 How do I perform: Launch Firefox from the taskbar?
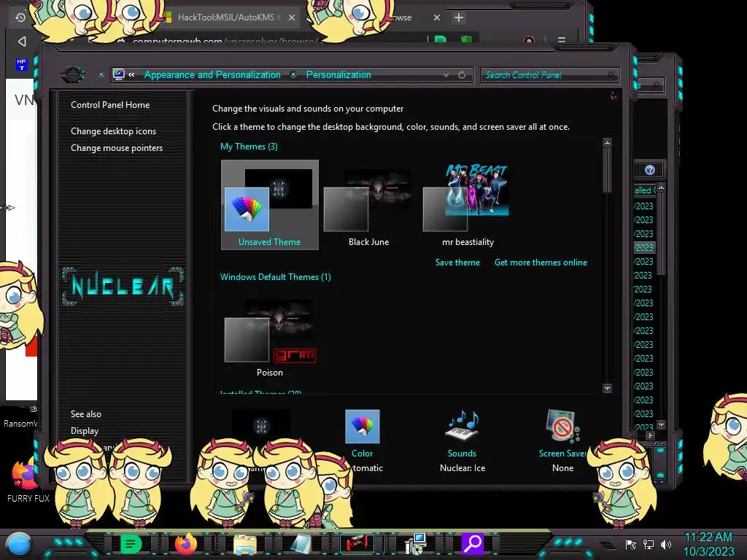point(186,543)
